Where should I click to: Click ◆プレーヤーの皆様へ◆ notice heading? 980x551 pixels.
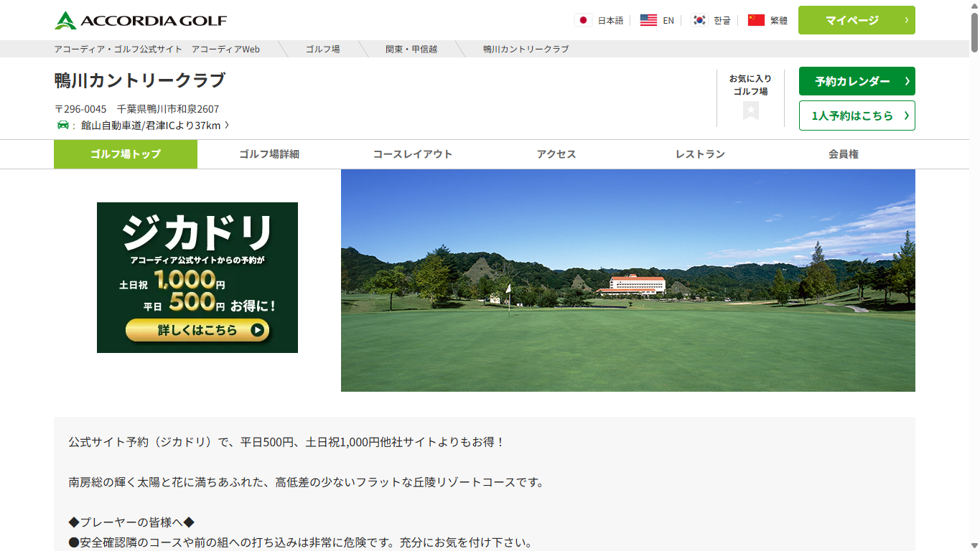(131, 522)
